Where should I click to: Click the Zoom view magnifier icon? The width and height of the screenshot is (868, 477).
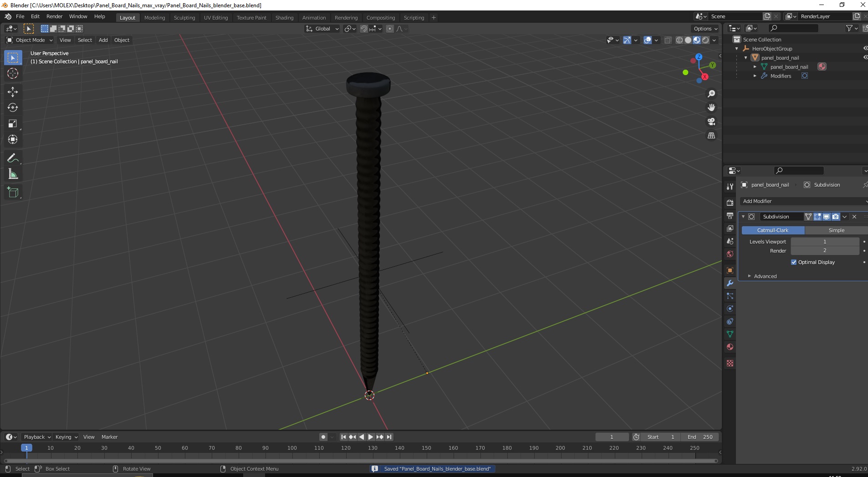pyautogui.click(x=711, y=94)
